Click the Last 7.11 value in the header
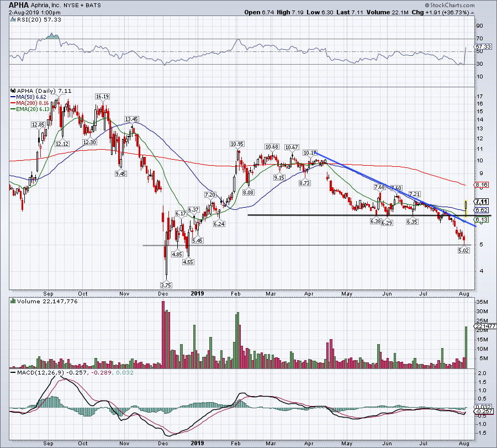Screen dimensions: 497x448 click(350, 12)
